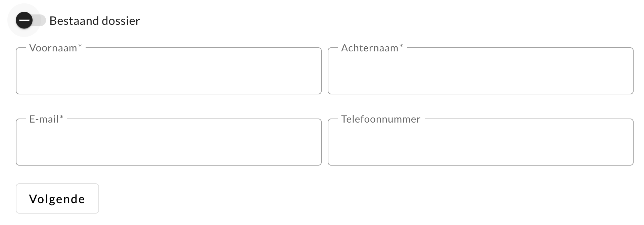The height and width of the screenshot is (225, 644).
Task: Click the Telefoonnummer input area
Action: 480,142
